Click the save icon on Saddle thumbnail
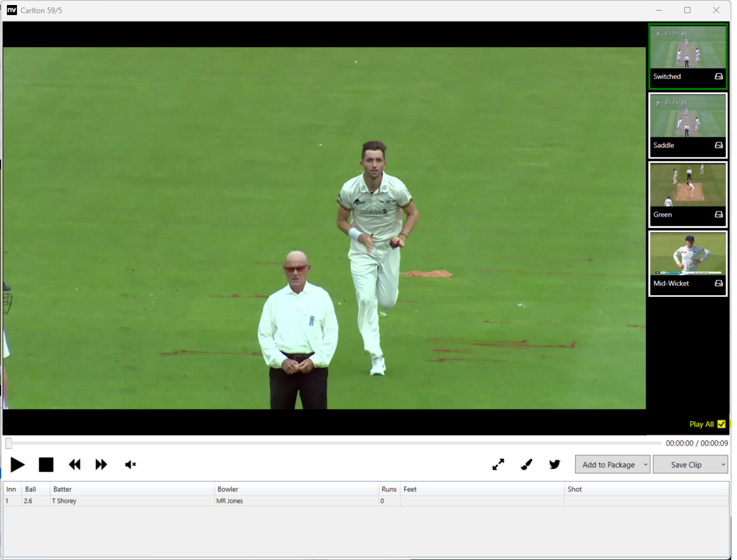This screenshot has height=560, width=737. (x=719, y=146)
